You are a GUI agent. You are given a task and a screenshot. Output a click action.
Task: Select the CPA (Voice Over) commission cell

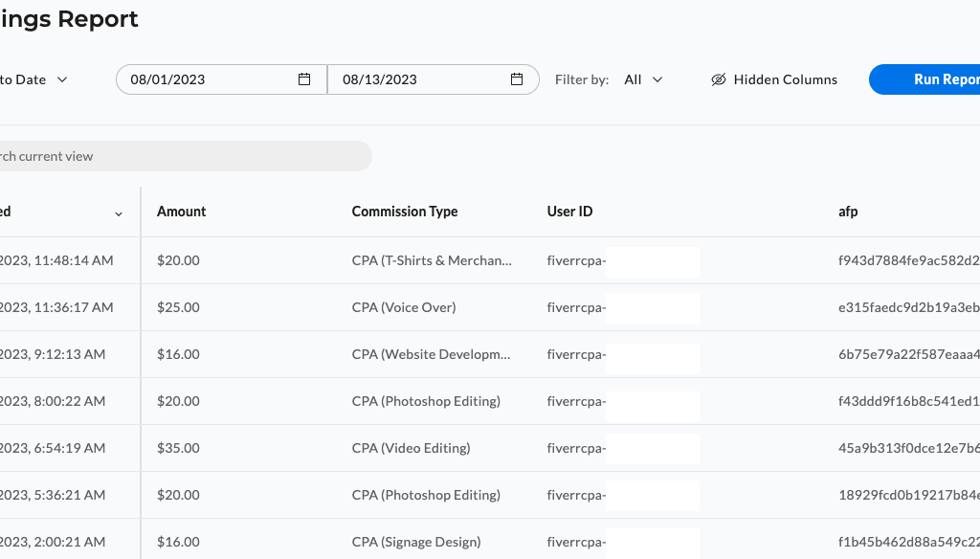pyautogui.click(x=404, y=307)
